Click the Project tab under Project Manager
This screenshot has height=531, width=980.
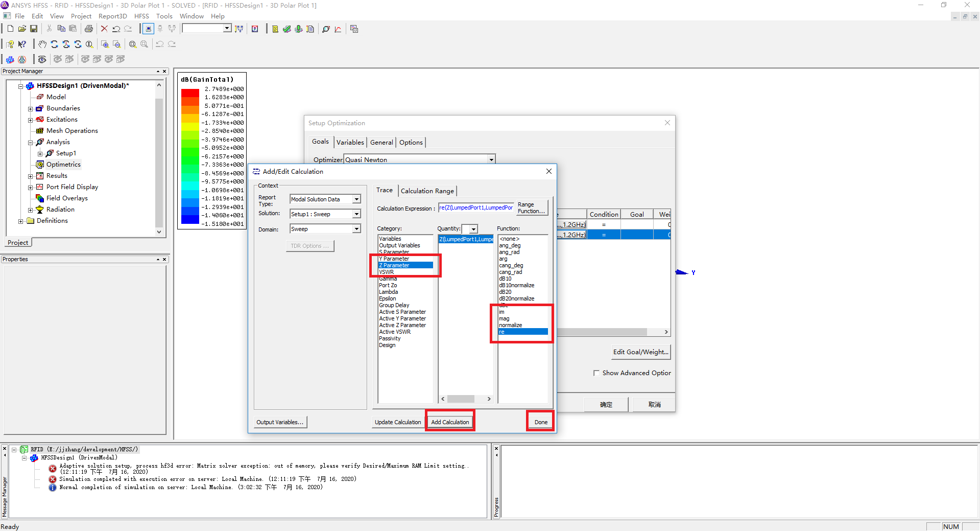18,243
